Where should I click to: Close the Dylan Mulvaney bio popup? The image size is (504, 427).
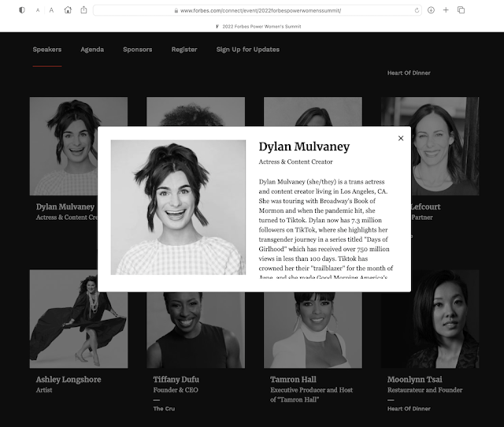tap(401, 138)
